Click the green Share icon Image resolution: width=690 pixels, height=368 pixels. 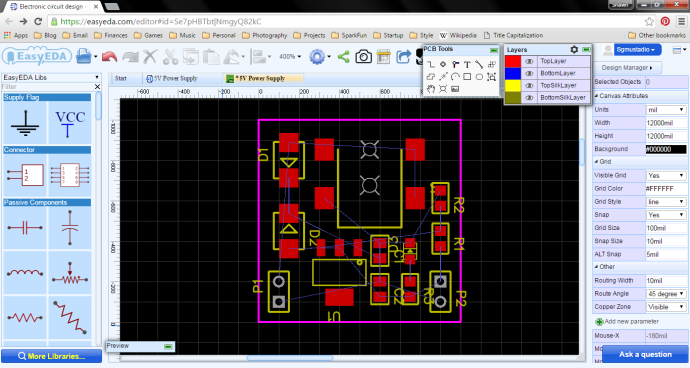point(343,57)
